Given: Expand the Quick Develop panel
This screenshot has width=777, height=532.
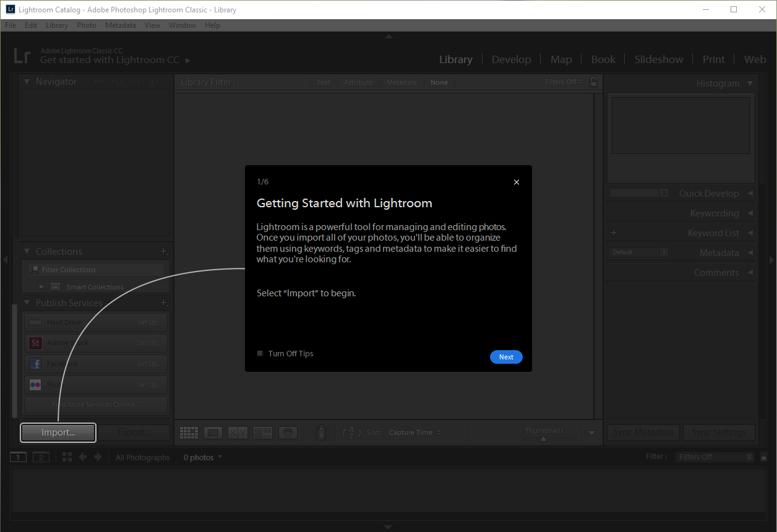Looking at the screenshot, I should [x=750, y=194].
